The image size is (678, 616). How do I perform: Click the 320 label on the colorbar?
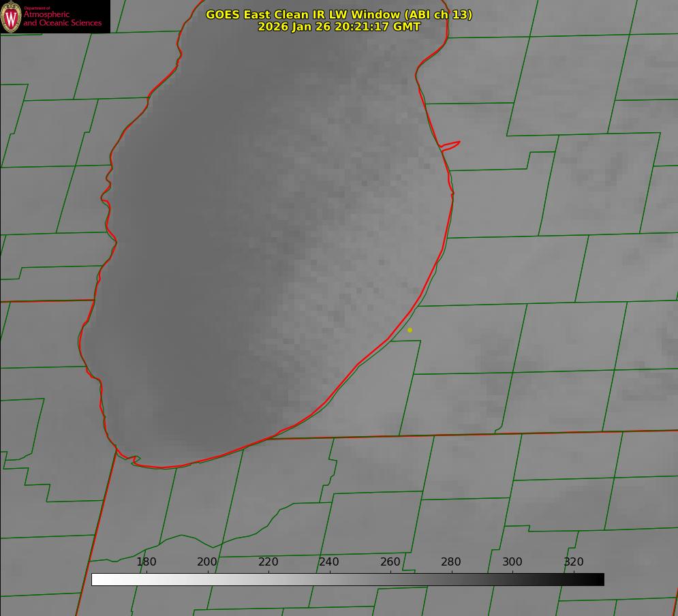tap(574, 562)
